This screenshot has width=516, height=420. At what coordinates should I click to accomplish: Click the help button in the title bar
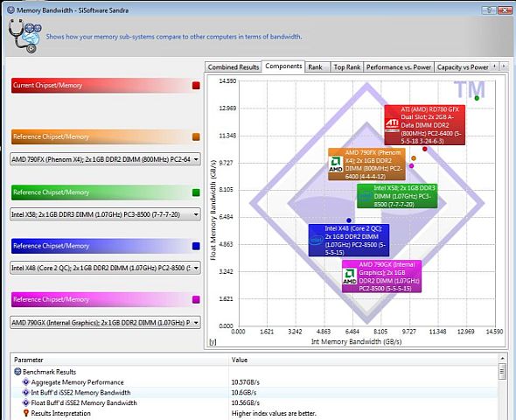pyautogui.click(x=489, y=10)
